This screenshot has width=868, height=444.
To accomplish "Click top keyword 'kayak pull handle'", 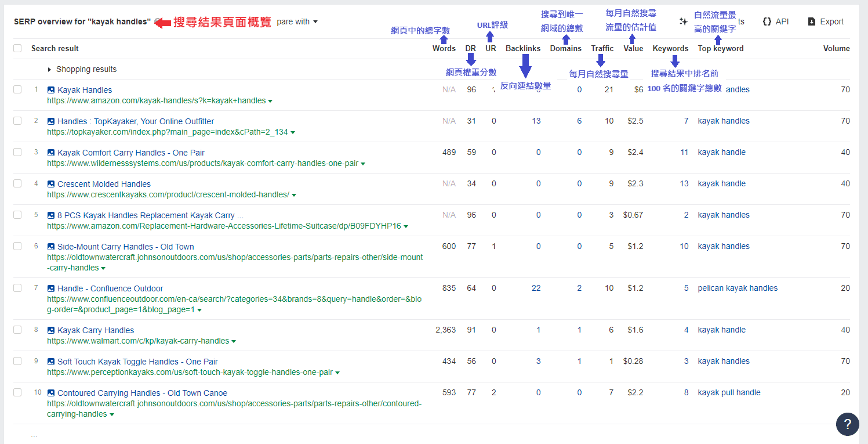I will coord(729,392).
